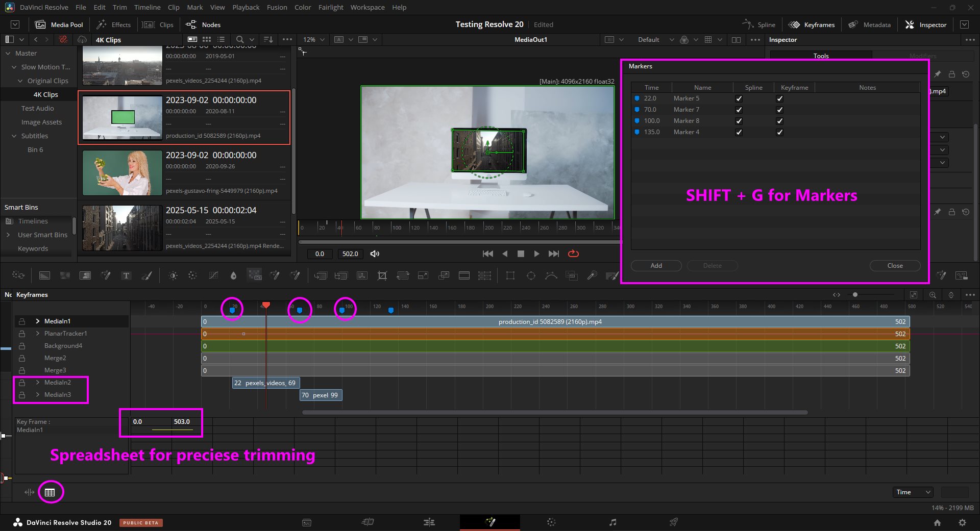Close the Markers dialog
Image resolution: width=980 pixels, height=531 pixels.
point(895,266)
